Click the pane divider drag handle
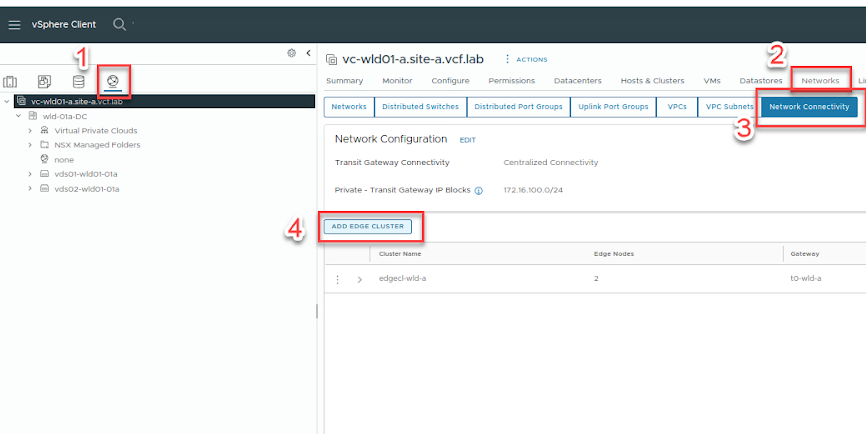866x434 pixels. 316,311
